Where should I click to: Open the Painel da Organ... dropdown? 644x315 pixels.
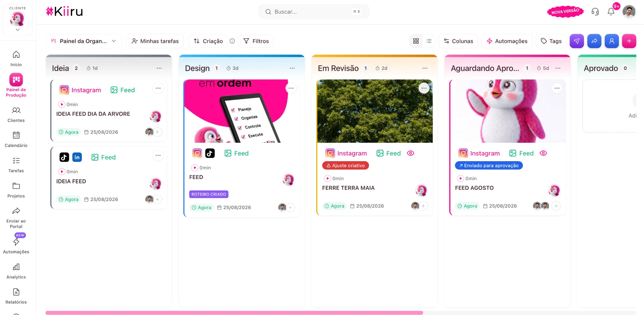(x=84, y=41)
